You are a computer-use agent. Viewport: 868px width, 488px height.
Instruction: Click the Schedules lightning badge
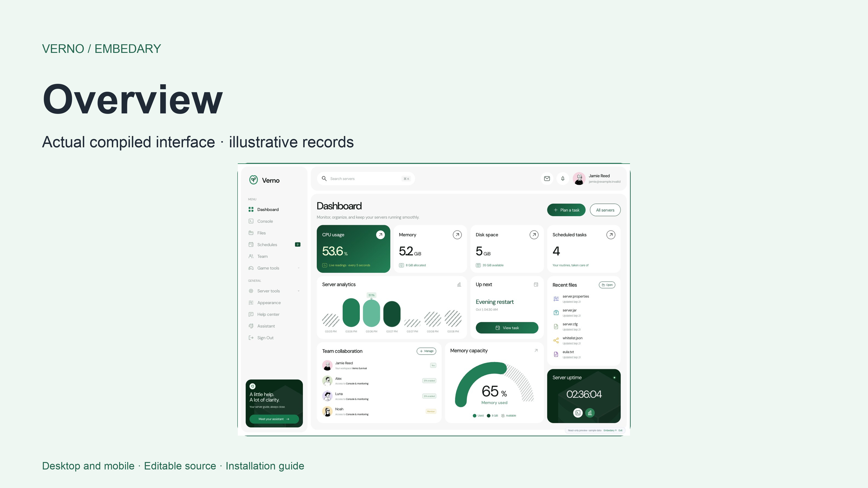[x=297, y=244]
